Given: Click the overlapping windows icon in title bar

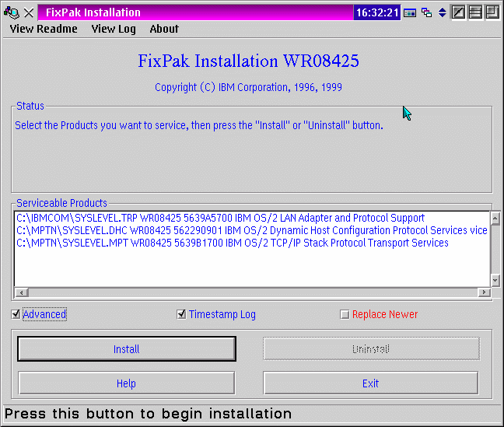Looking at the screenshot, I should [x=426, y=13].
